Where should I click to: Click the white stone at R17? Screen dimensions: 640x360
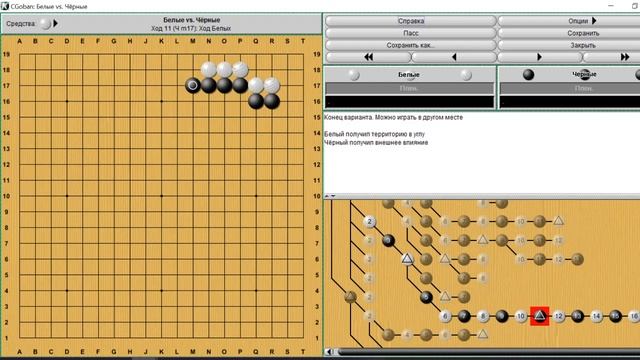point(272,85)
